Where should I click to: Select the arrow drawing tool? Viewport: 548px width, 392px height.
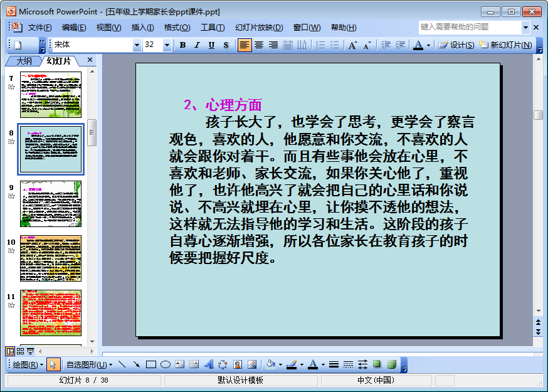click(x=136, y=365)
